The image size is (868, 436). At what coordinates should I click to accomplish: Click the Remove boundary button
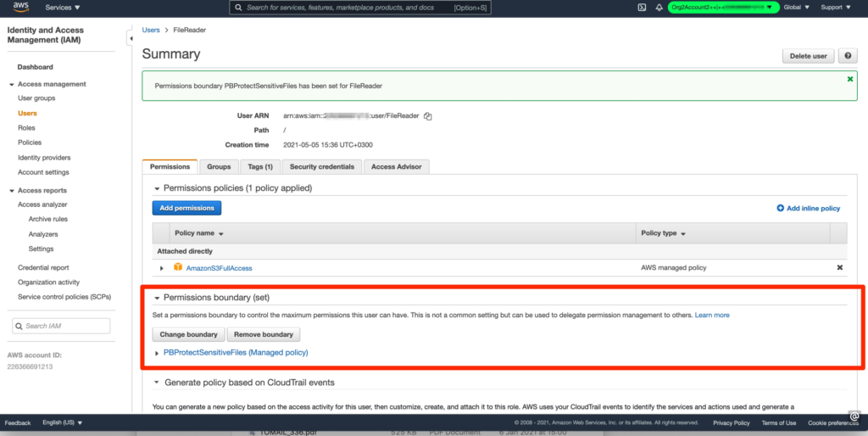264,334
